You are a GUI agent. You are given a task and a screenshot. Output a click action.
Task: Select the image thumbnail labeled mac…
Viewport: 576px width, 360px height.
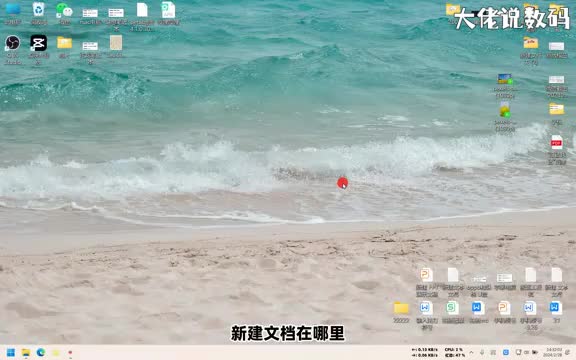[x=90, y=14]
